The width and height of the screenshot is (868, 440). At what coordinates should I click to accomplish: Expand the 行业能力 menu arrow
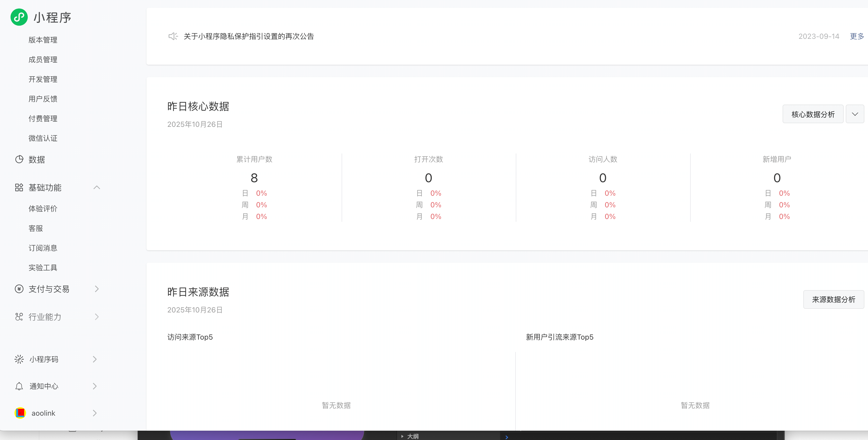[97, 317]
